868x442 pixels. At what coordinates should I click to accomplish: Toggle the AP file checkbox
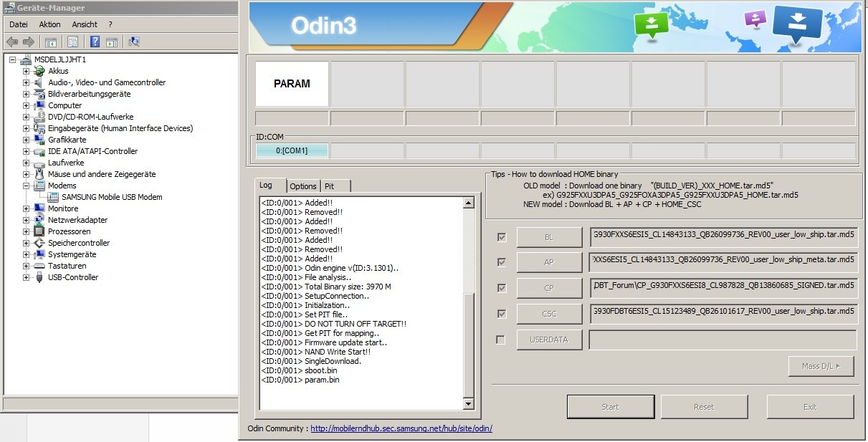(502, 262)
